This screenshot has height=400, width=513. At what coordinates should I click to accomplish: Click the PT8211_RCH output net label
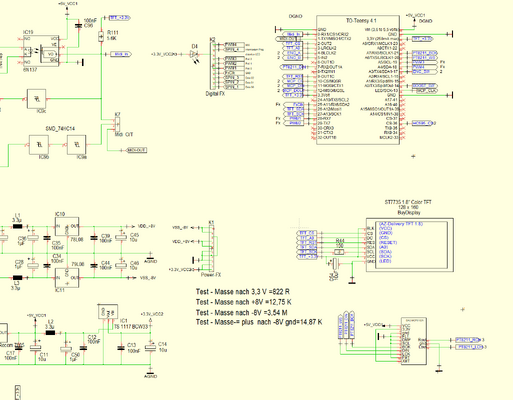[468, 340]
